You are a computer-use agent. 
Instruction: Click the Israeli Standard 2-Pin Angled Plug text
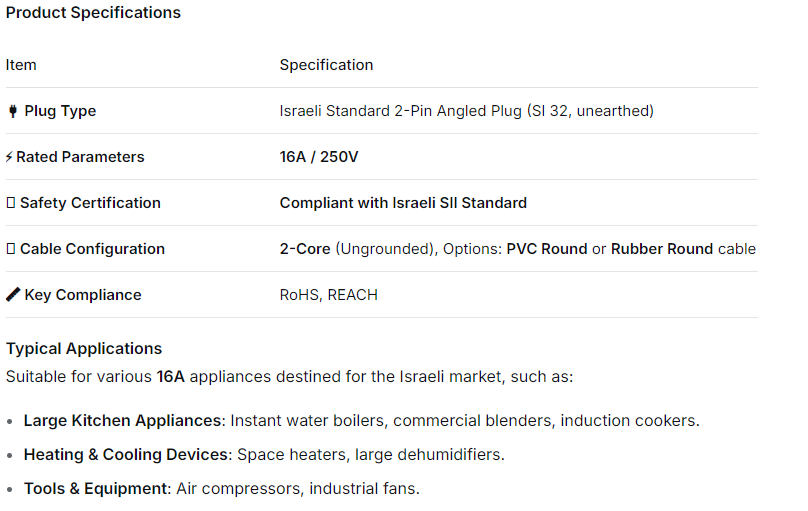(466, 111)
